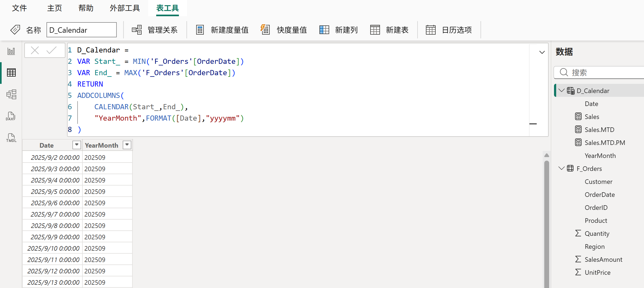Image resolution: width=644 pixels, height=288 pixels.
Task: Switch to 主页 home tab
Action: pyautogui.click(x=55, y=8)
